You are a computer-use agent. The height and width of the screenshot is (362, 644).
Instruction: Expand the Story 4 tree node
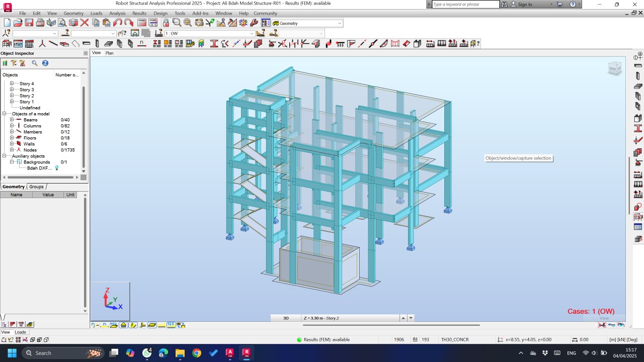coord(12,83)
